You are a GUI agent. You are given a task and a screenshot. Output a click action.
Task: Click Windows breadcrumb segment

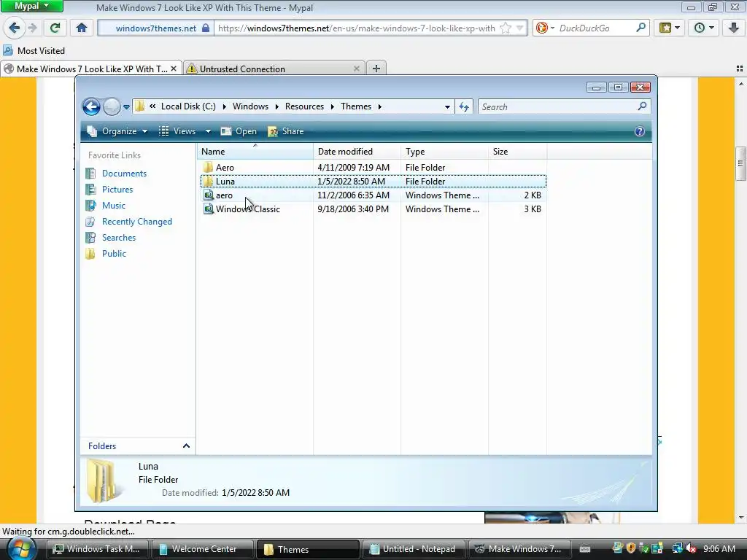(x=251, y=106)
